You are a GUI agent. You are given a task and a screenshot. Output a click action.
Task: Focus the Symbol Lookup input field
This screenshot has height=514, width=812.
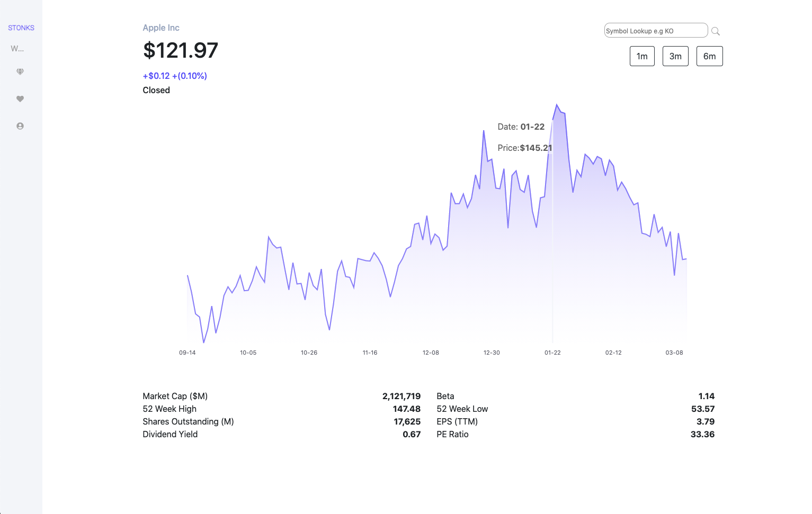[656, 31]
